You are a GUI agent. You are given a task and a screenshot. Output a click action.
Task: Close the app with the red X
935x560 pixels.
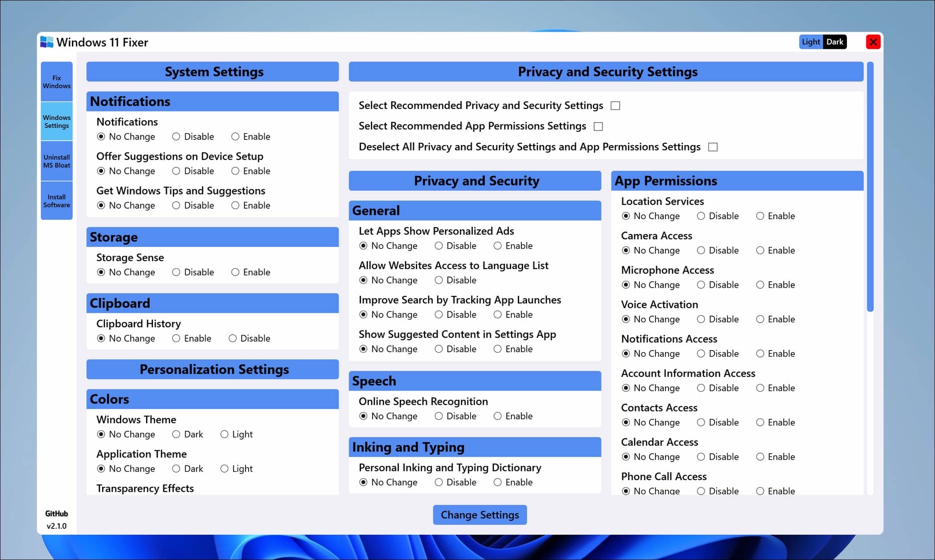pyautogui.click(x=873, y=42)
